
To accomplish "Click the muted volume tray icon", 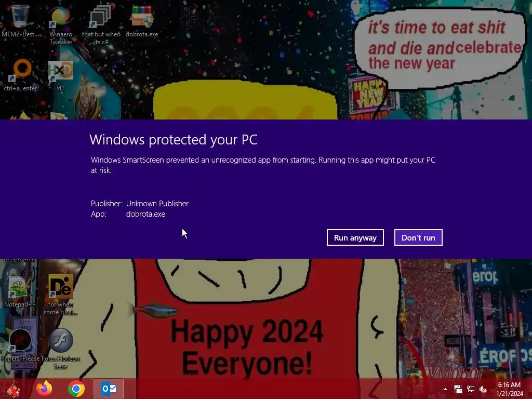I will [x=483, y=389].
